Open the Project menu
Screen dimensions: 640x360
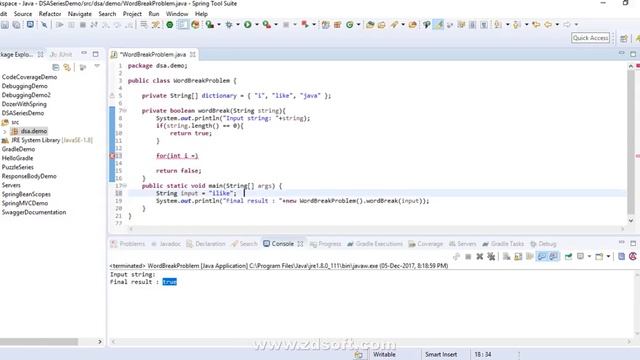coord(132,14)
